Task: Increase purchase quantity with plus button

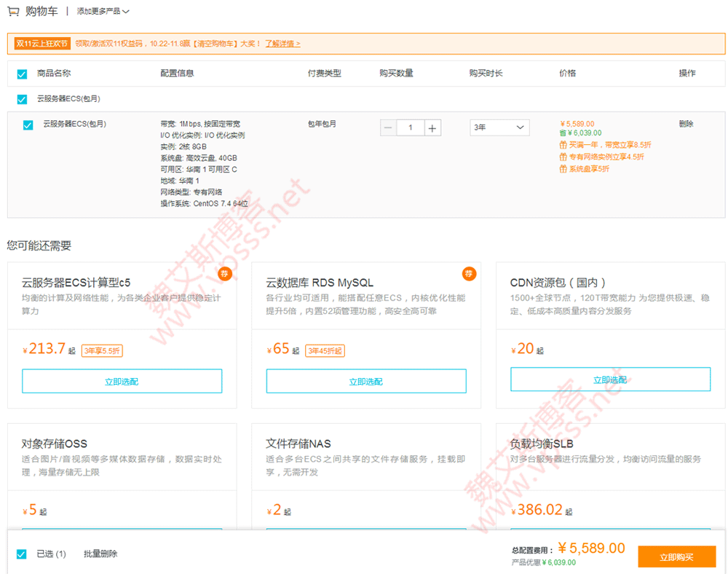Action: pos(432,127)
